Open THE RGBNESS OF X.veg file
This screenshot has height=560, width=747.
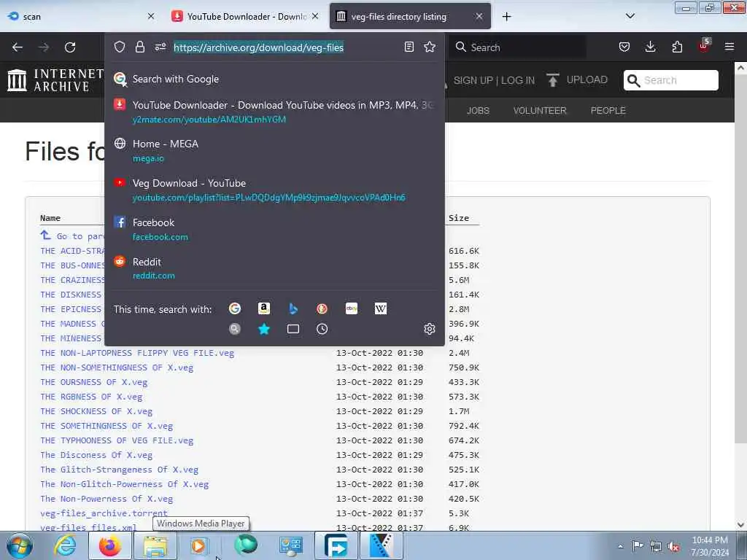click(91, 397)
